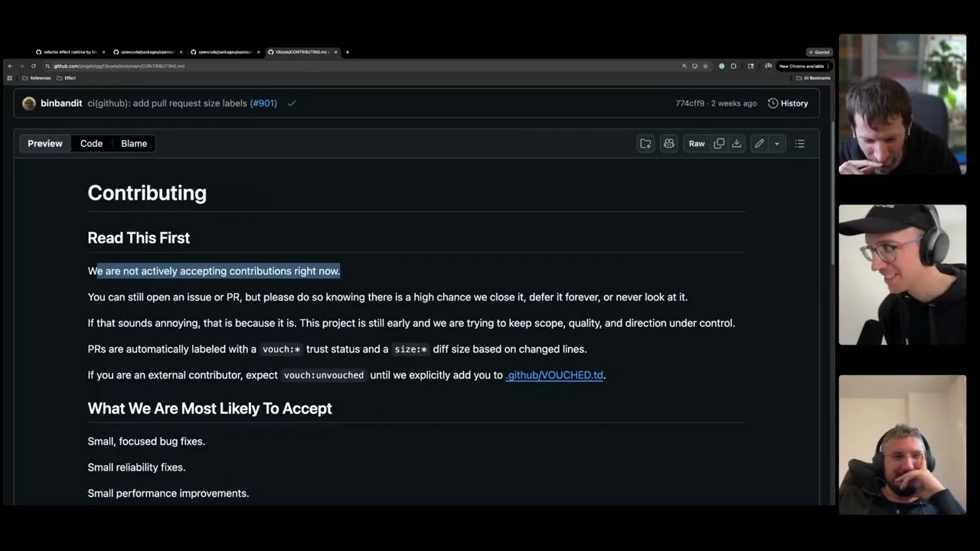Open the Effect bookmark folder

coord(66,78)
